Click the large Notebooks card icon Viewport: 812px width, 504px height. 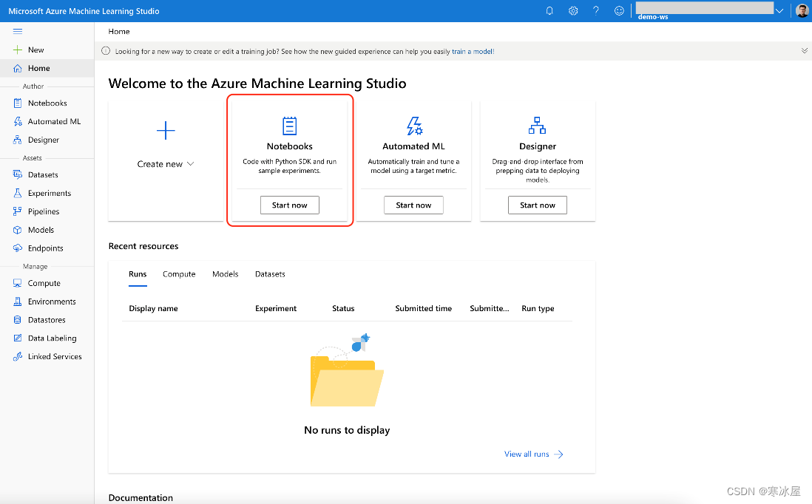(x=289, y=126)
